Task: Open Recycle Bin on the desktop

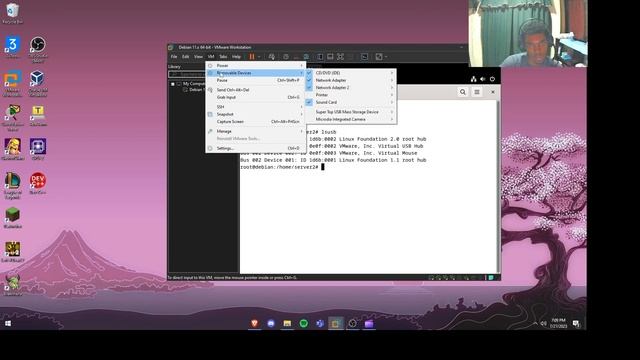Action: 12,13
